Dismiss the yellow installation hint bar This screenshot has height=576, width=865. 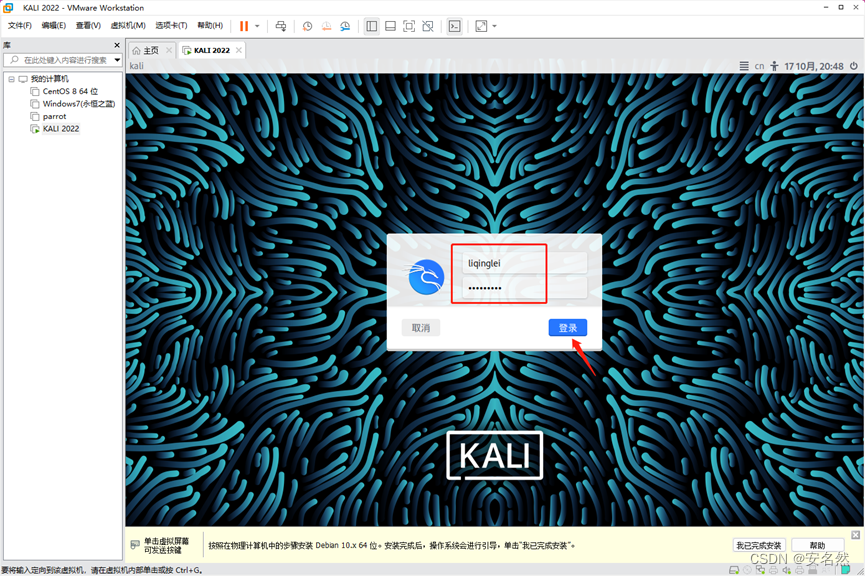(x=855, y=535)
